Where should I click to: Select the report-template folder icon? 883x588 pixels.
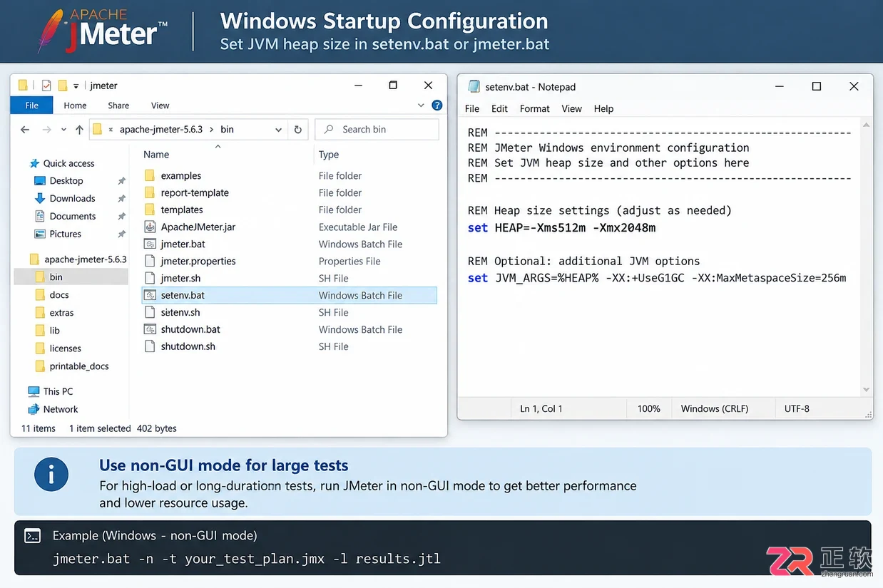(150, 192)
